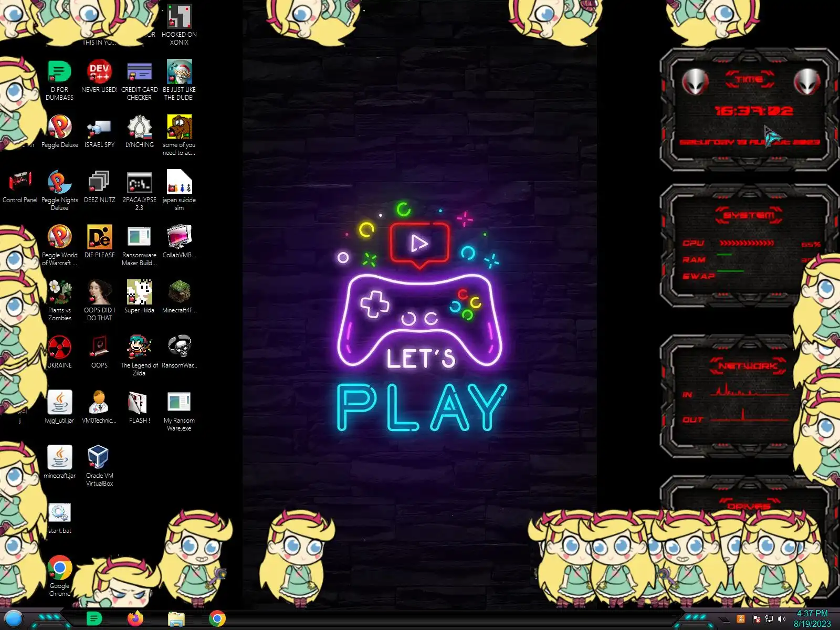Image resolution: width=840 pixels, height=630 pixels.
Task: Launch the Dev C++ NEVER USED! shortcut
Action: [x=99, y=76]
